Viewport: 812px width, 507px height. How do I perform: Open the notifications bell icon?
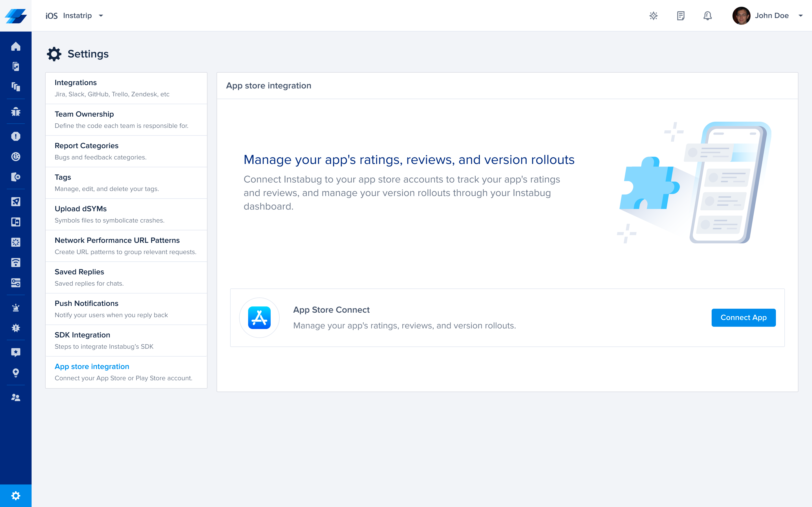(707, 16)
